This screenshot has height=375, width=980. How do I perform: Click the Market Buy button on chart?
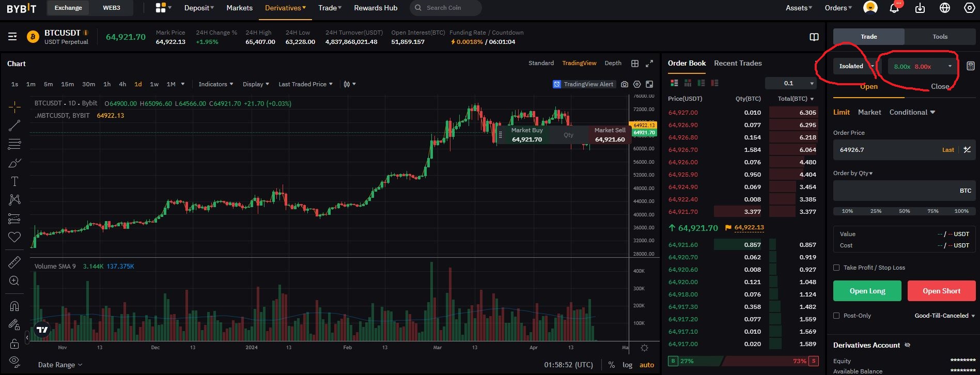point(527,135)
